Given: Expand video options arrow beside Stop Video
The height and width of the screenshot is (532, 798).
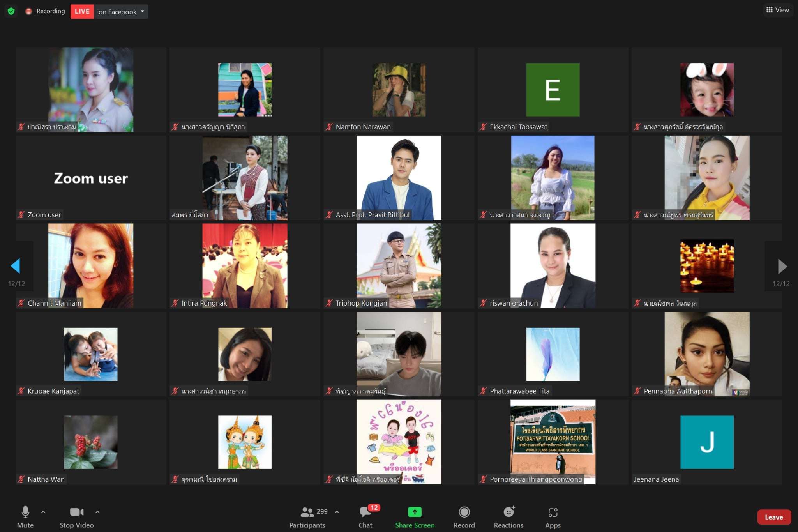Looking at the screenshot, I should [x=97, y=512].
